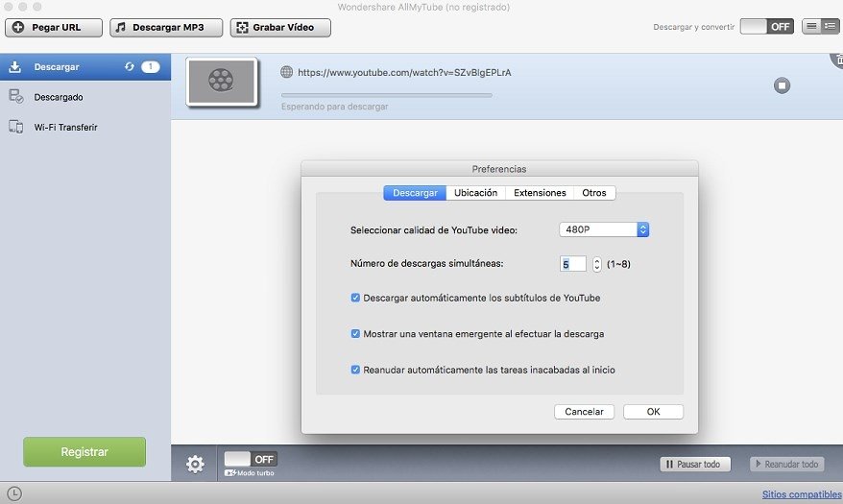
Task: Uncheck Mostrar una ventana emergente option
Action: coord(355,334)
